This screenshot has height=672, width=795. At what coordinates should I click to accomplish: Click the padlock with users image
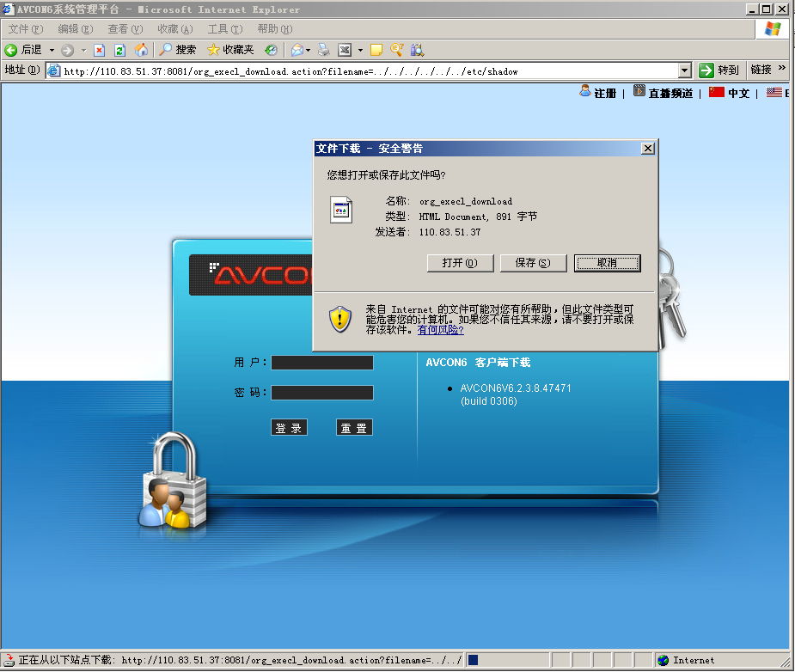173,480
